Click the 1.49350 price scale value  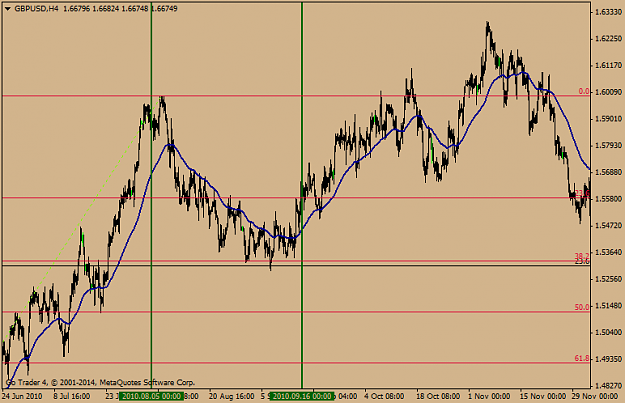[608, 359]
